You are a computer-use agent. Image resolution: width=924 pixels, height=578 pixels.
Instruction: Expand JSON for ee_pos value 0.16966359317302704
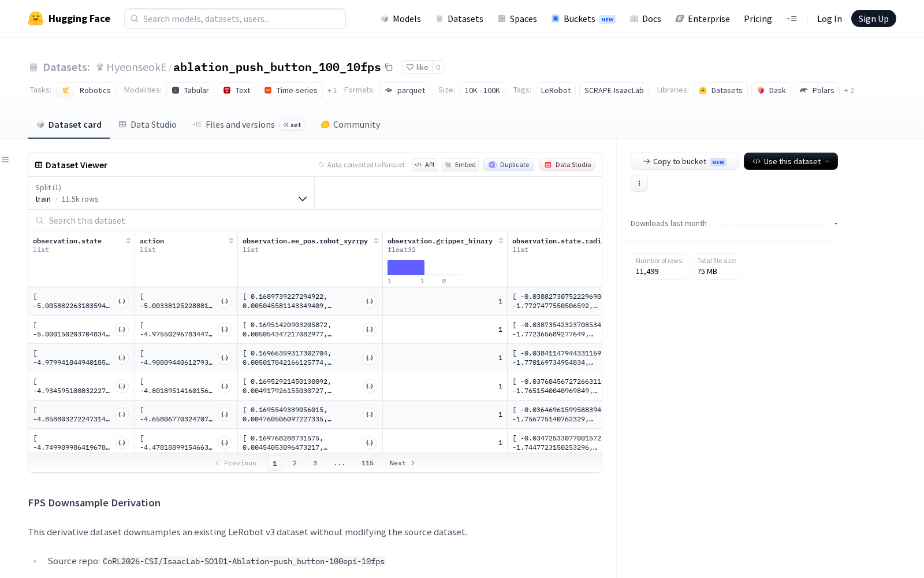click(370, 358)
